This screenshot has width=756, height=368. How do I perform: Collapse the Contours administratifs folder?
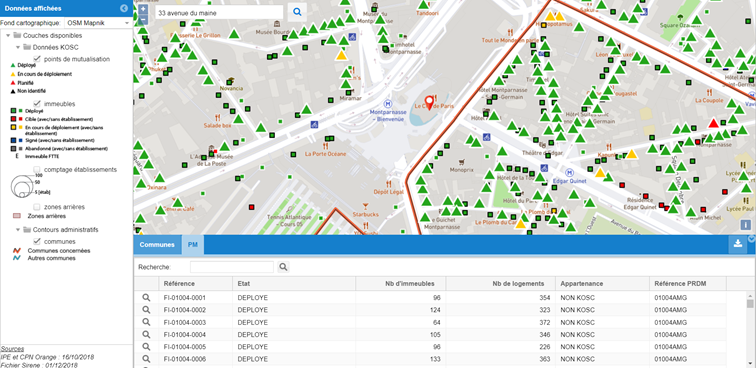click(18, 230)
